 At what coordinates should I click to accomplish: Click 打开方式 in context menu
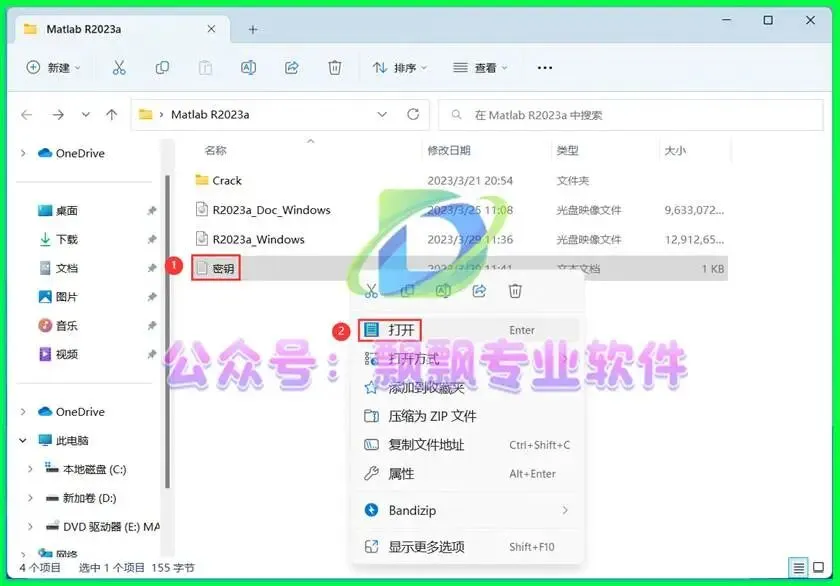pyautogui.click(x=467, y=359)
